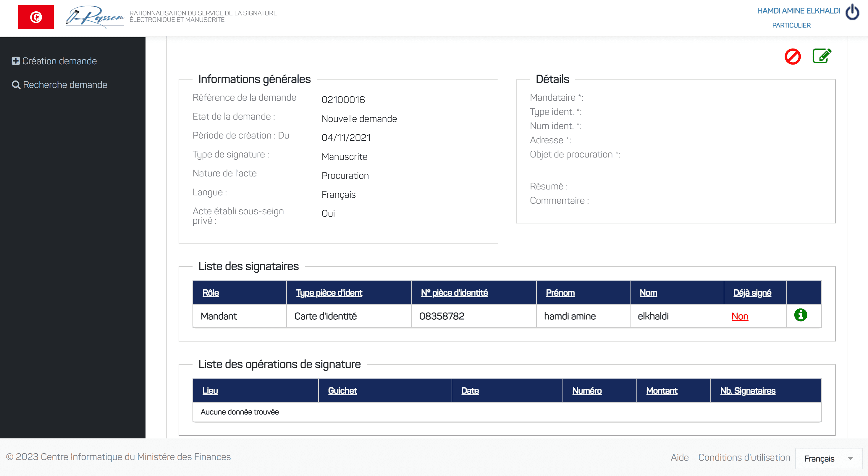This screenshot has width=868, height=476.
Task: Open Conditions d'utilisation link
Action: pyautogui.click(x=744, y=457)
